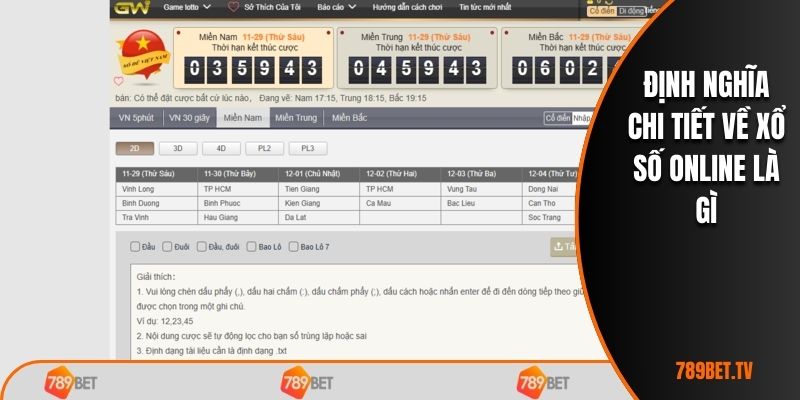Select the PL3 bet type button

click(x=308, y=148)
